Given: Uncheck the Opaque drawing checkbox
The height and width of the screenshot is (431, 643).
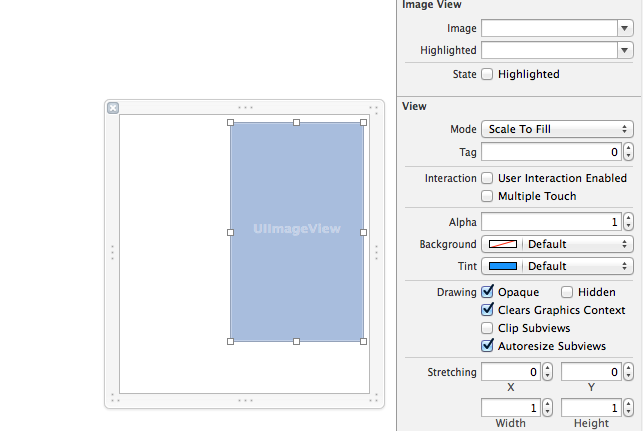Looking at the screenshot, I should click(x=487, y=292).
